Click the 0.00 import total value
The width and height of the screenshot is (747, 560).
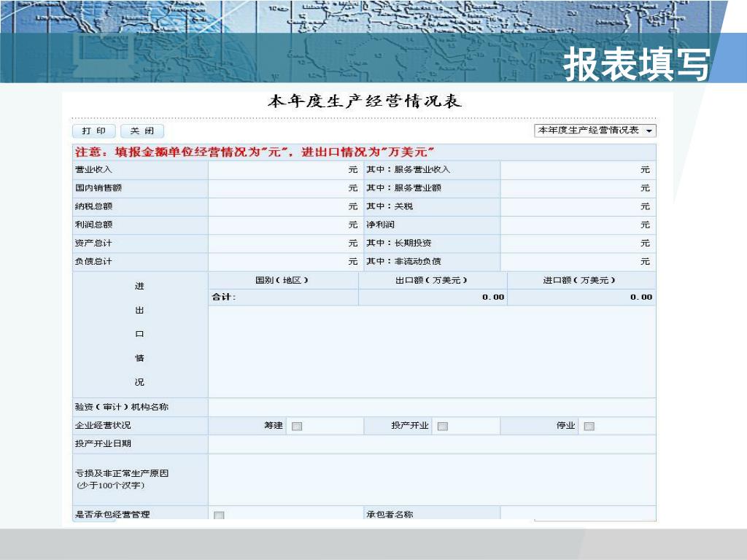[641, 297]
